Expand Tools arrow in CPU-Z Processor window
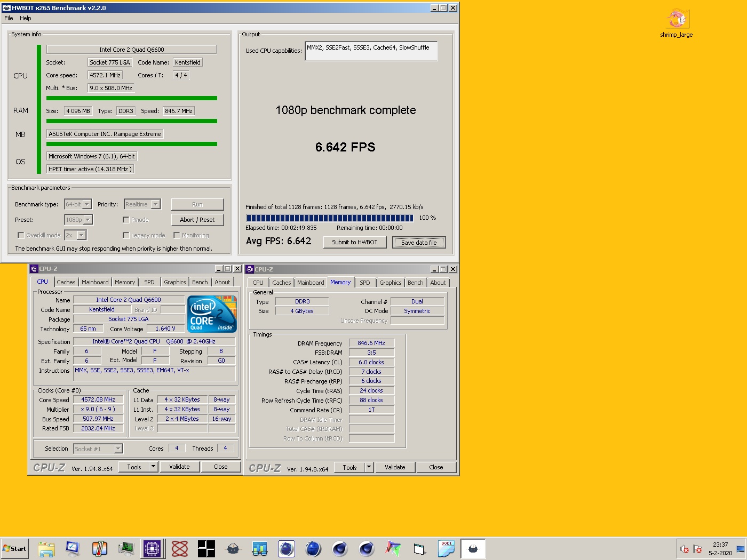 (153, 467)
